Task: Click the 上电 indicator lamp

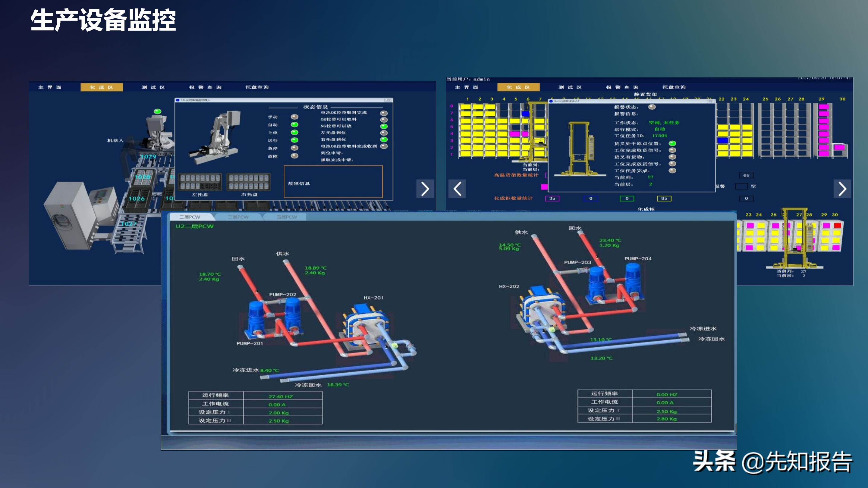Action: [294, 132]
